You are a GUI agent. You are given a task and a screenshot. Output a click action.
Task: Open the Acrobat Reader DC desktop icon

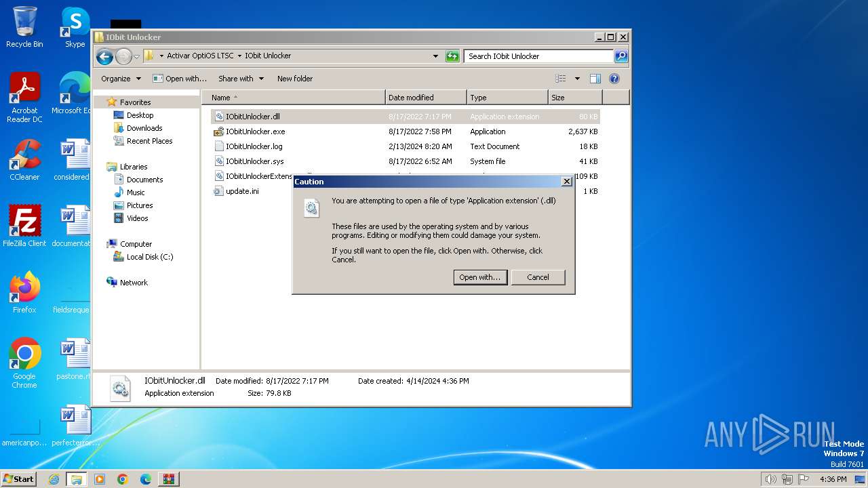click(24, 98)
